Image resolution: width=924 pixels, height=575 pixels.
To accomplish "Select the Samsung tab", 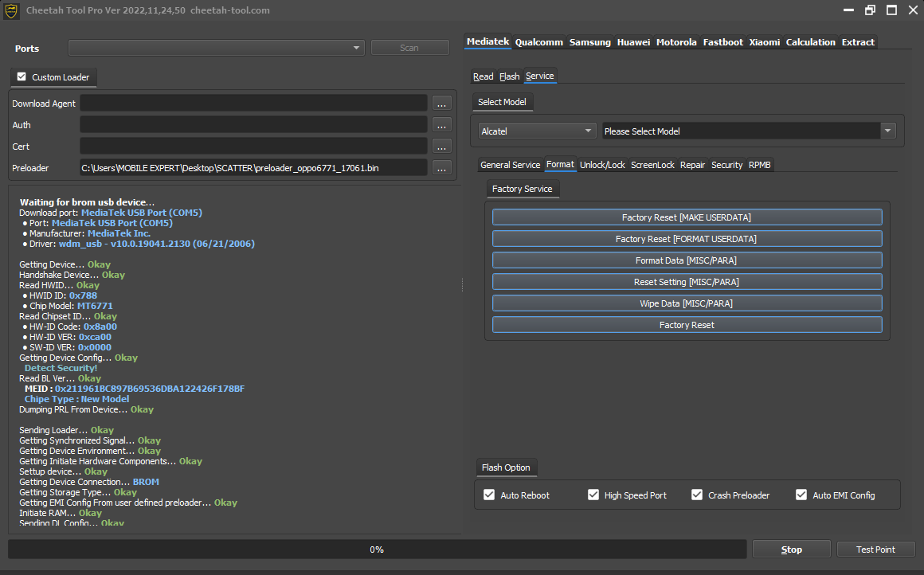I will pos(590,42).
